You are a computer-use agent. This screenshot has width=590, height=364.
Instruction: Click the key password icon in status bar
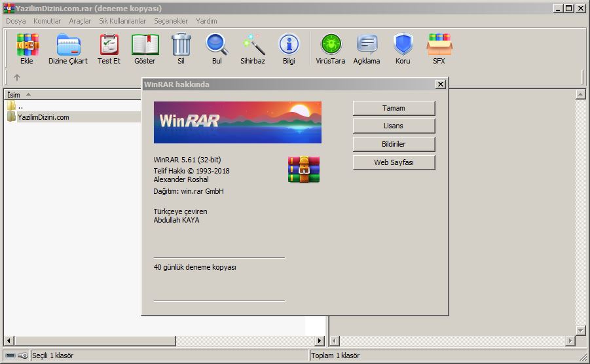23,355
